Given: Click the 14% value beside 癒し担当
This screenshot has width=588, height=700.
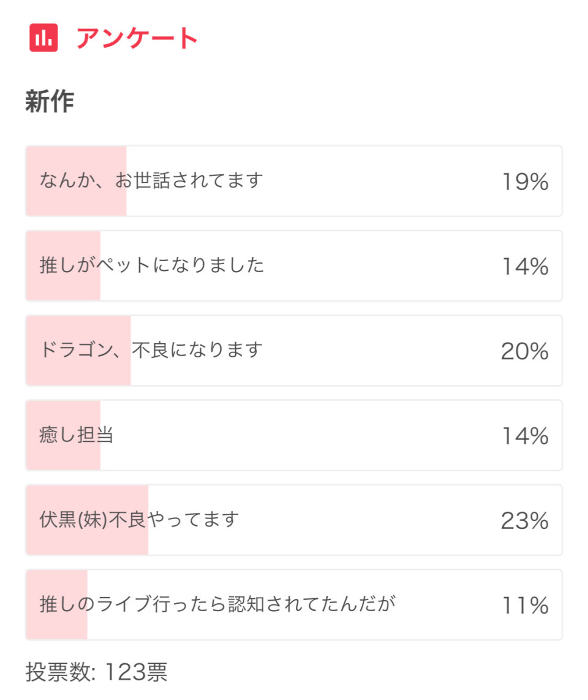Looking at the screenshot, I should (x=526, y=436).
